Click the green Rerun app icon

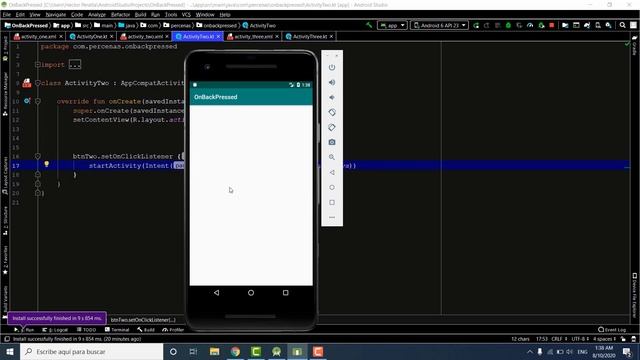tap(476, 25)
